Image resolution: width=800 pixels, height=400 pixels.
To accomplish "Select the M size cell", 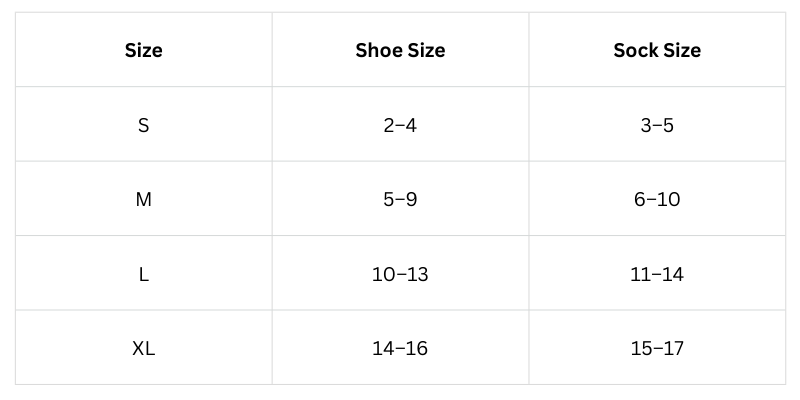I will [143, 199].
